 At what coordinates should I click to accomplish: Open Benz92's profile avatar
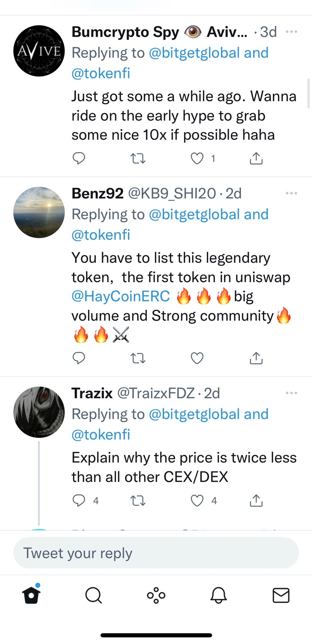point(39,212)
